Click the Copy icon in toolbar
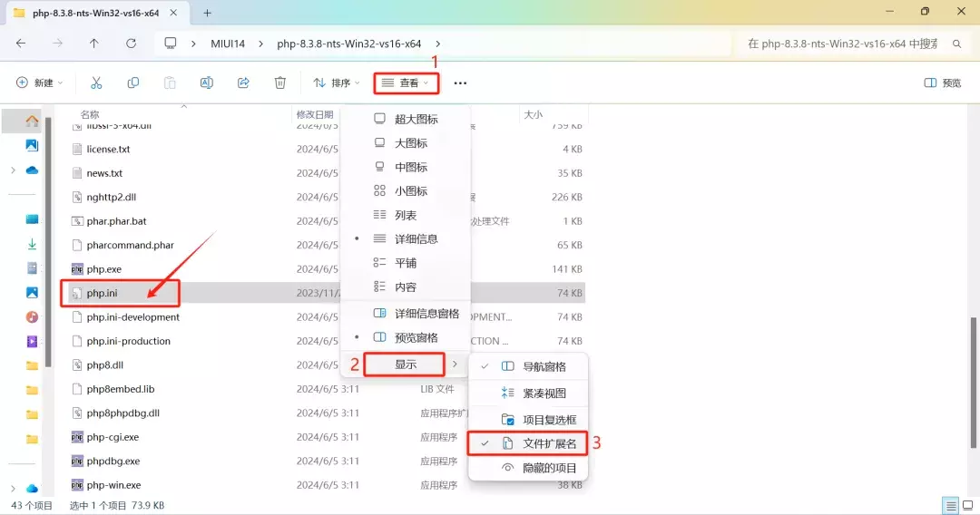The width and height of the screenshot is (980, 515). click(133, 83)
